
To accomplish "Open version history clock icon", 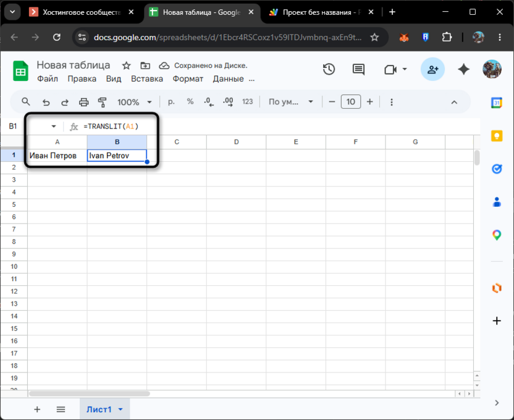I will [x=329, y=69].
